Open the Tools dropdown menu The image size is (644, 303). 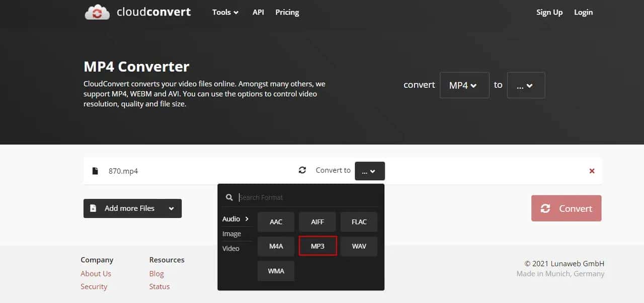225,12
